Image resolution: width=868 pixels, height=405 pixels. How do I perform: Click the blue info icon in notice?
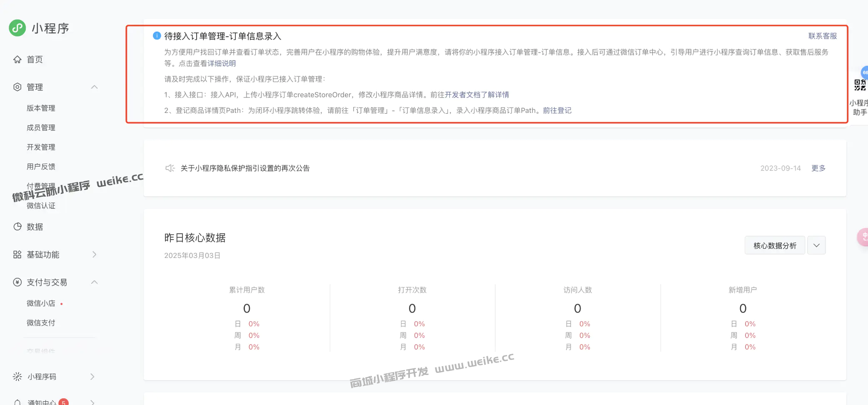[x=157, y=35]
